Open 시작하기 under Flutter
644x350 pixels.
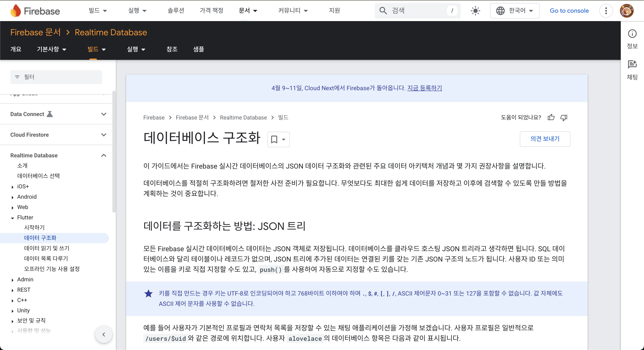pyautogui.click(x=34, y=228)
